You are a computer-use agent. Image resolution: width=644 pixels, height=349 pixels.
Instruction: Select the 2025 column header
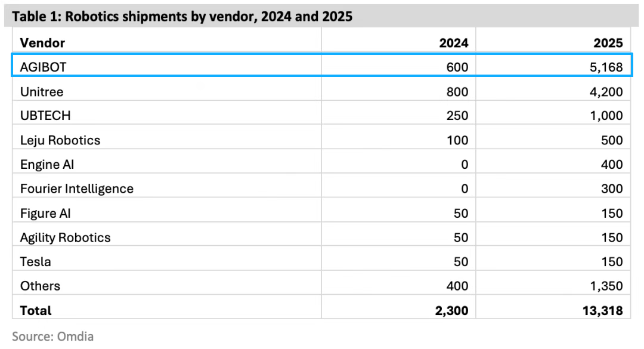click(608, 43)
